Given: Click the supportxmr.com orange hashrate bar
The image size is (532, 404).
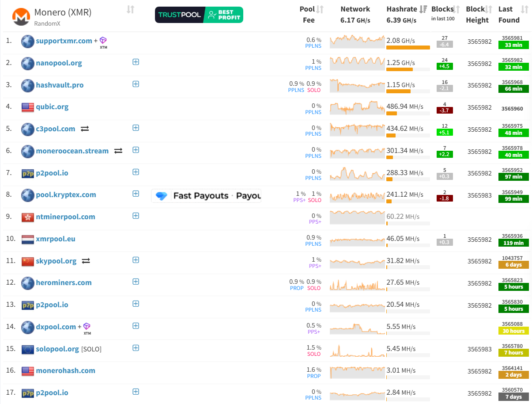Looking at the screenshot, I should [408, 47].
